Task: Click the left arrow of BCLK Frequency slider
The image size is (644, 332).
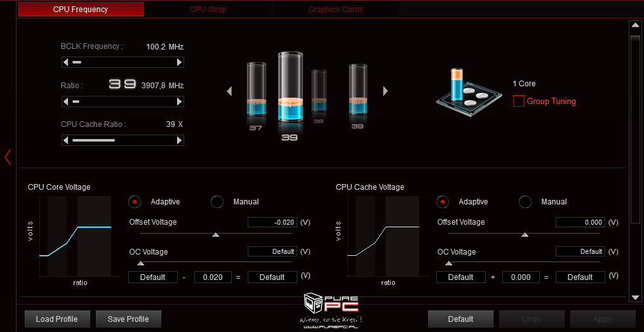Action: 65,62
